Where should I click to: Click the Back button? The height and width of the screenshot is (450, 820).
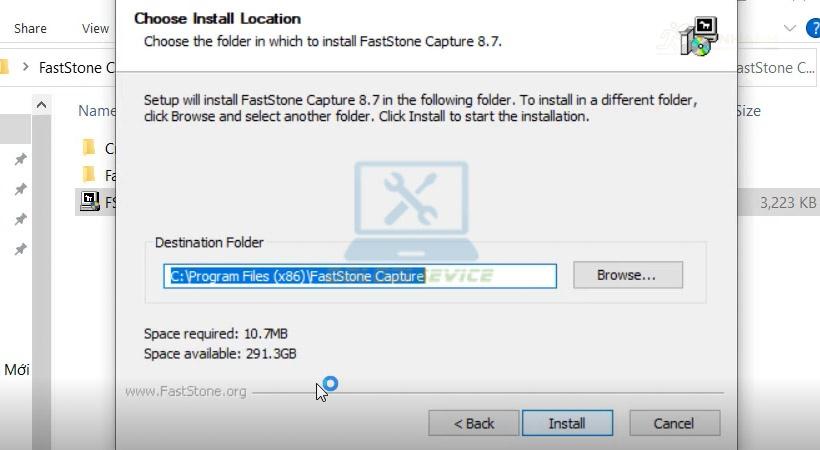[x=474, y=423]
